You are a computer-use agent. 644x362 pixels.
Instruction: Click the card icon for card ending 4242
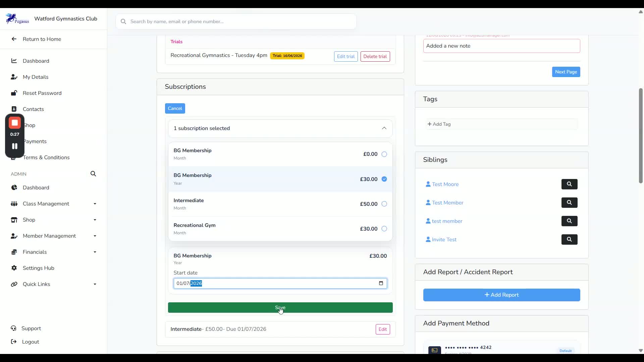click(x=434, y=350)
